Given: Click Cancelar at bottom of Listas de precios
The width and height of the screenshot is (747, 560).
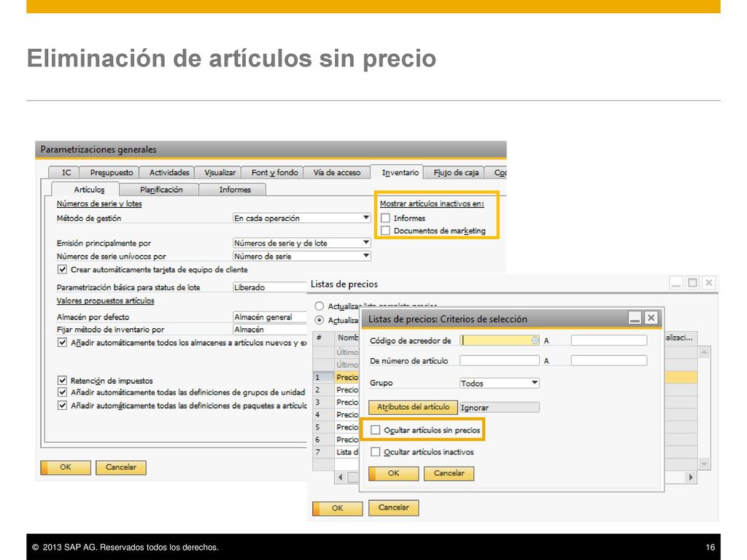Looking at the screenshot, I should click(393, 507).
